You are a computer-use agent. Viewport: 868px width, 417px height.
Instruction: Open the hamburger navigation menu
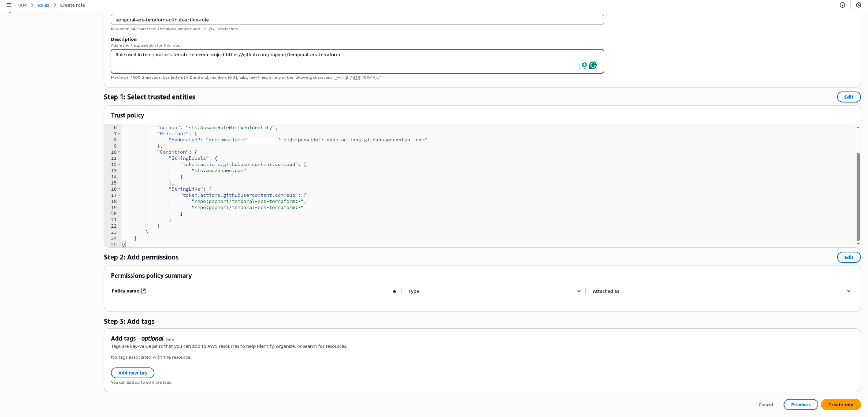pos(9,5)
